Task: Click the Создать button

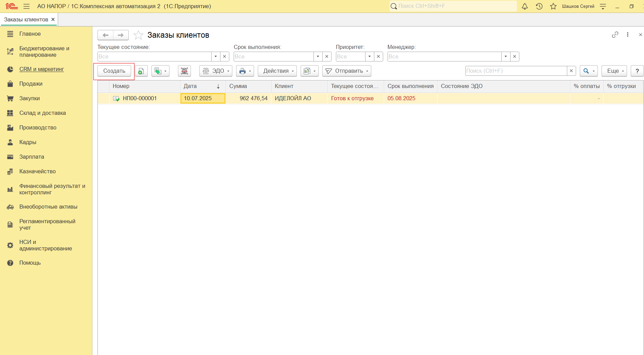Action: [x=114, y=71]
